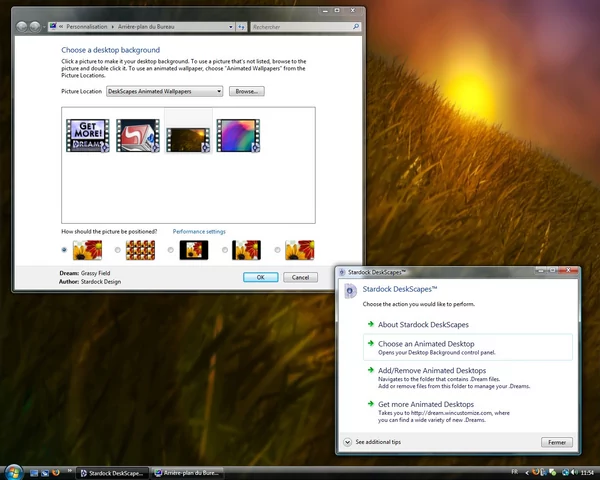The width and height of the screenshot is (600, 480).
Task: Click the Dream: Grassy Field label
Action: (85, 273)
